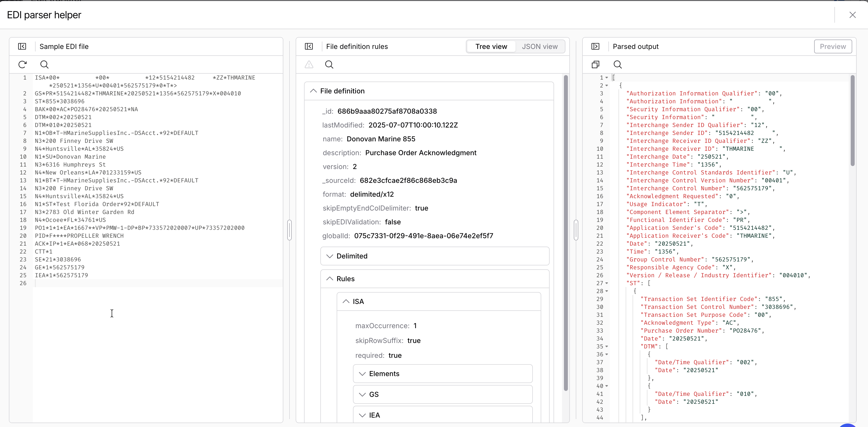Fold parsed output line 2 object
Image resolution: width=868 pixels, height=427 pixels.
[x=606, y=85]
